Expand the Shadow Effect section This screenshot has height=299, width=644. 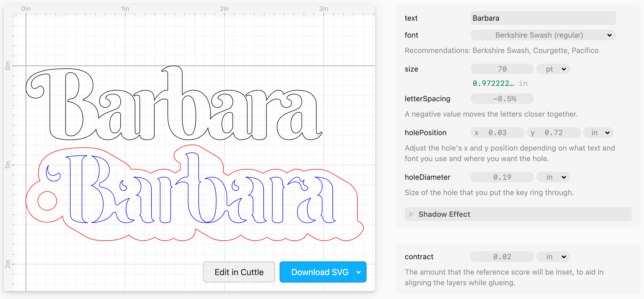[x=444, y=214]
